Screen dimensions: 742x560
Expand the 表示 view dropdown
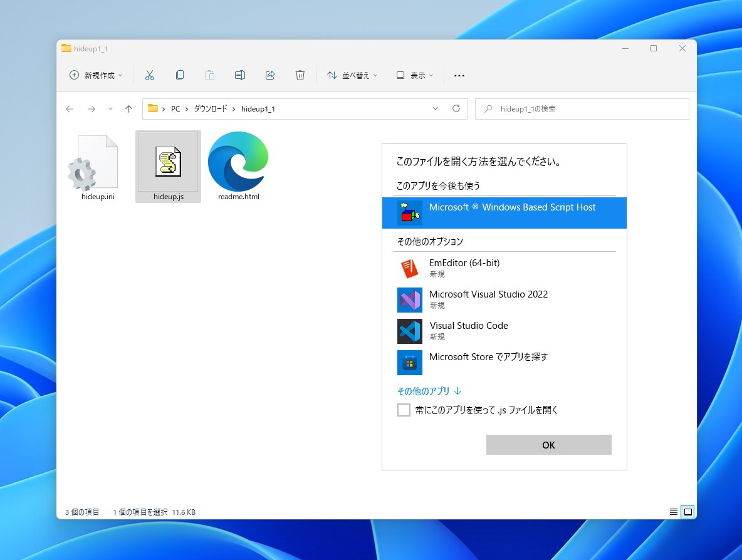pos(415,75)
